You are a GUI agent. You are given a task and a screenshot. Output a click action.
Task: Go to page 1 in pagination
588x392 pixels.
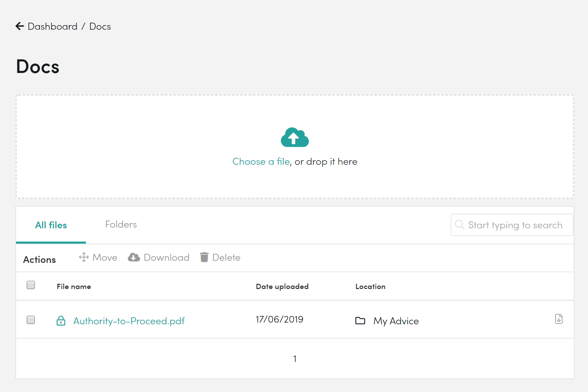tap(295, 359)
